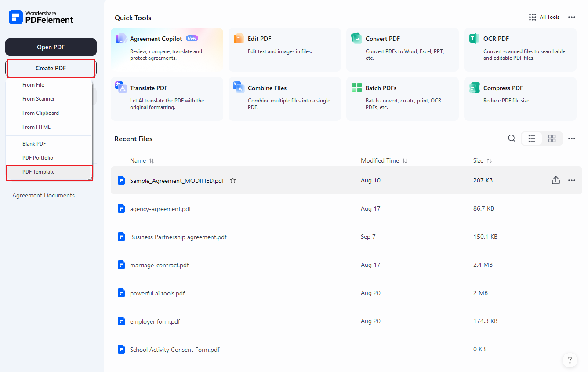This screenshot has width=588, height=372.
Task: Click file icon of marriage-contract.pdf
Action: (x=121, y=265)
